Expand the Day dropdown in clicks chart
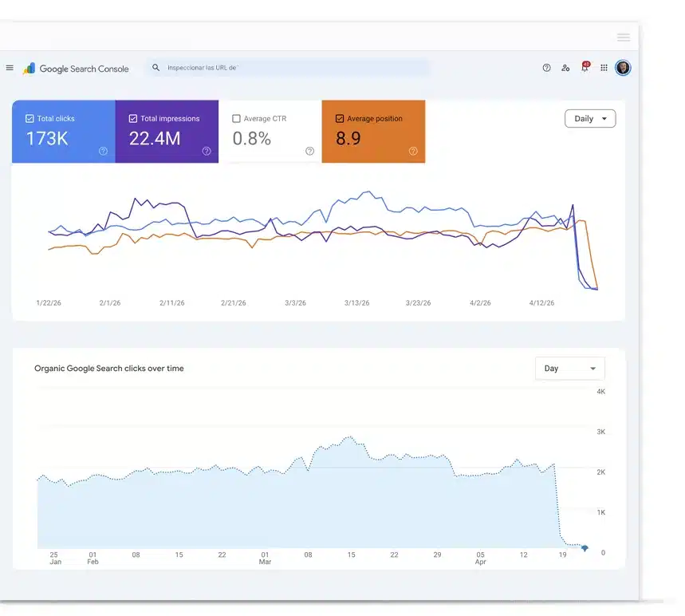The image size is (685, 616). (x=570, y=369)
